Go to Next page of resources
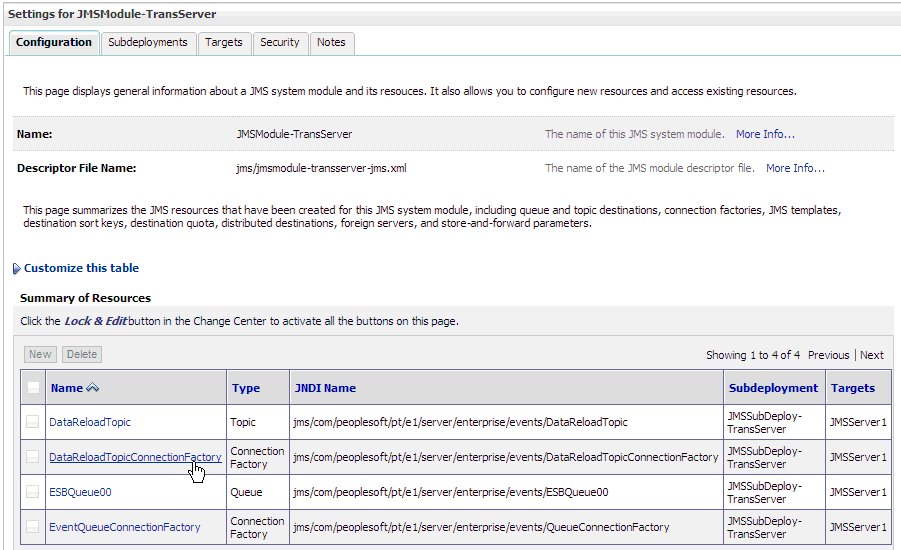Viewport: 901px width, 550px height. coord(872,355)
